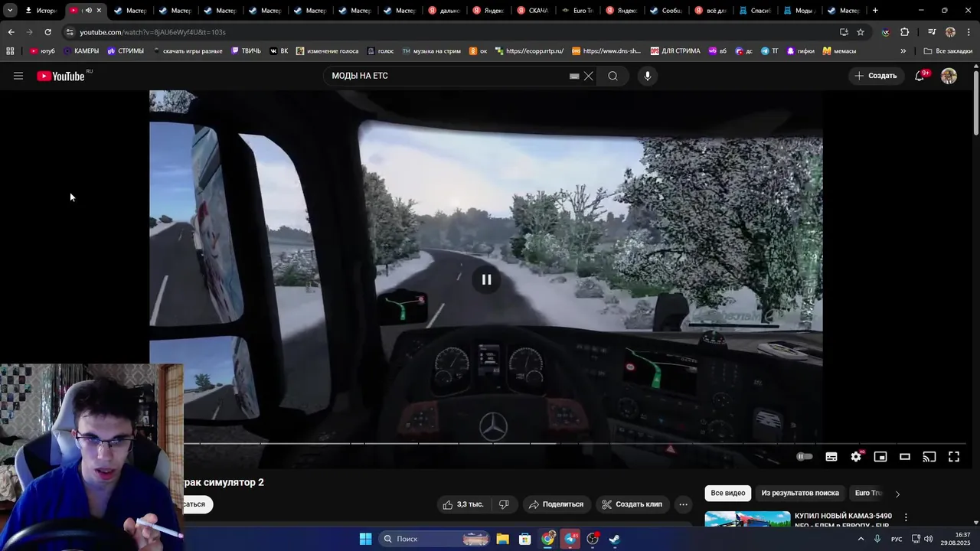Screen dimensions: 980x551
Task: Open the Все закладки folder
Action: click(x=948, y=51)
